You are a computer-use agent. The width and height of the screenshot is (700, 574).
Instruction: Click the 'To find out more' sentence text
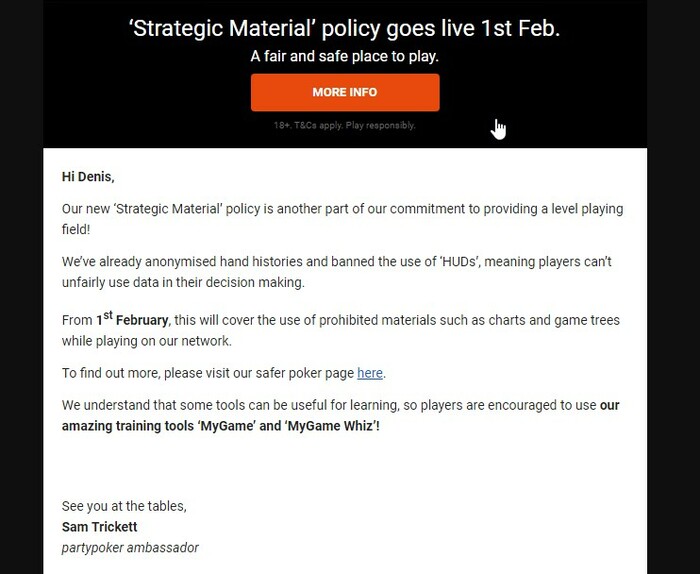[x=200, y=373]
